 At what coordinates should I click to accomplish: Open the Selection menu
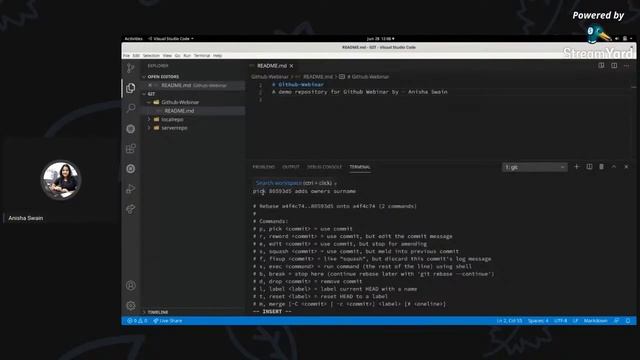click(x=151, y=56)
